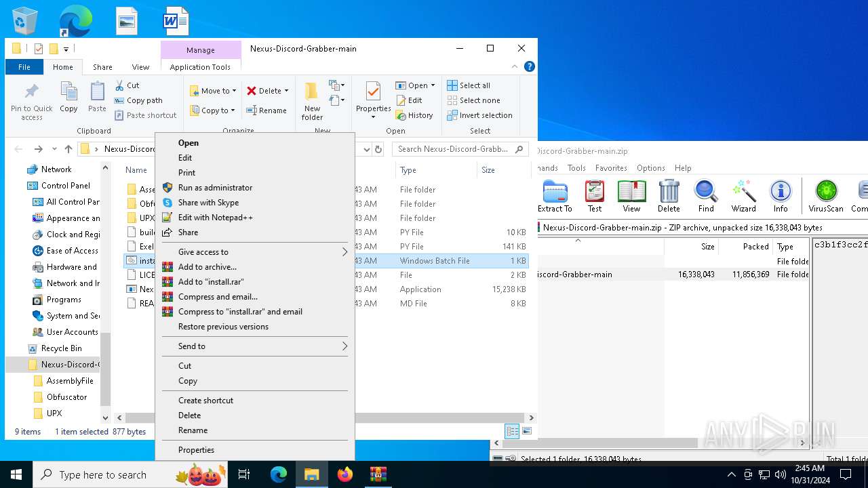The width and height of the screenshot is (868, 488).
Task: Click the address bar Refresh button
Action: (x=378, y=149)
